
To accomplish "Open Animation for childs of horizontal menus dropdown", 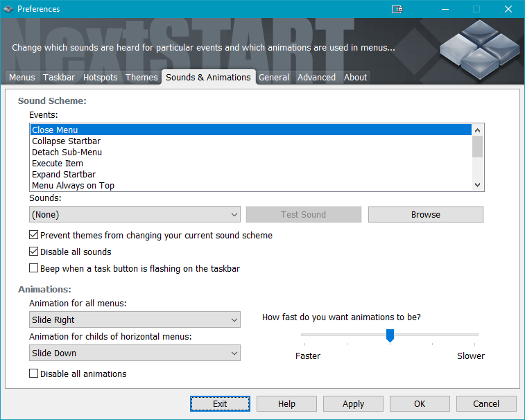I will (x=135, y=353).
